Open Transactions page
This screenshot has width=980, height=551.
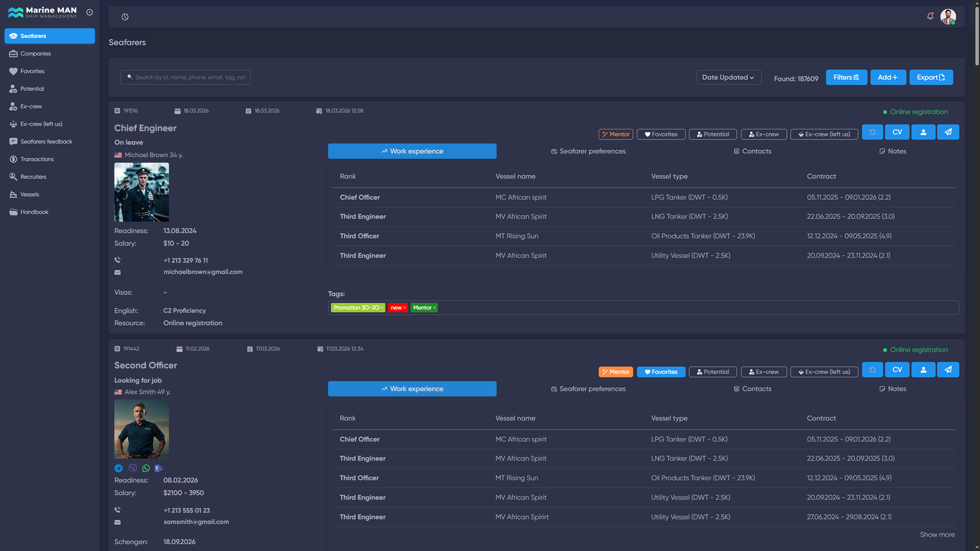50,159
